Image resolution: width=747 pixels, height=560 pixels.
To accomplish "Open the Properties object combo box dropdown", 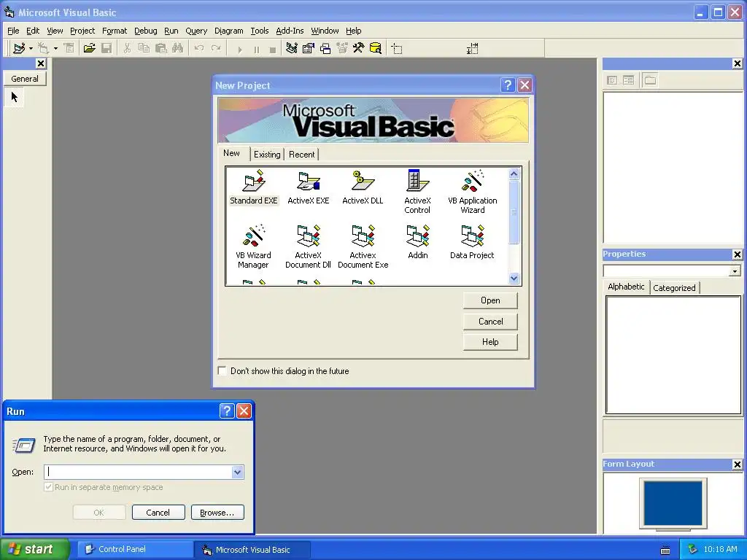I will click(735, 271).
